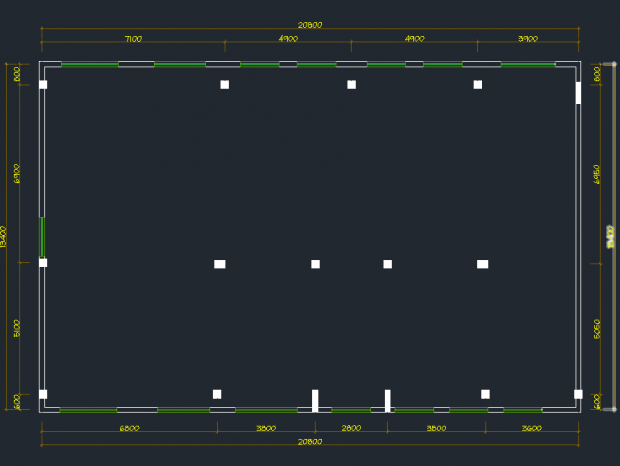Pick the 6800 dimension along the bottom
This screenshot has width=620, height=466.
[x=129, y=428]
